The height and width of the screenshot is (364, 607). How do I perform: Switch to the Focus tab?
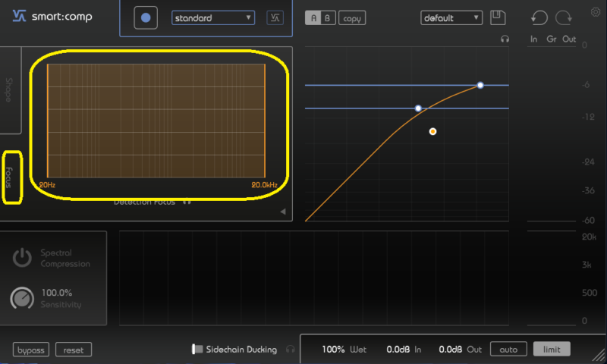pyautogui.click(x=11, y=177)
